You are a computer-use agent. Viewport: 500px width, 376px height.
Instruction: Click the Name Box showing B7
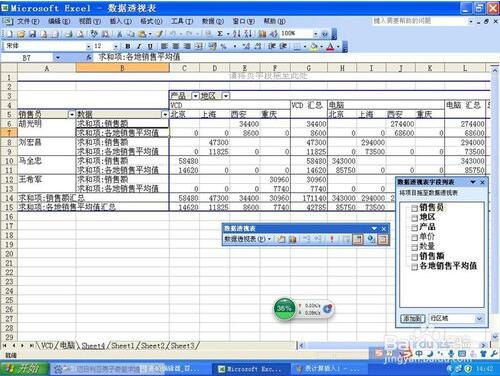point(27,58)
